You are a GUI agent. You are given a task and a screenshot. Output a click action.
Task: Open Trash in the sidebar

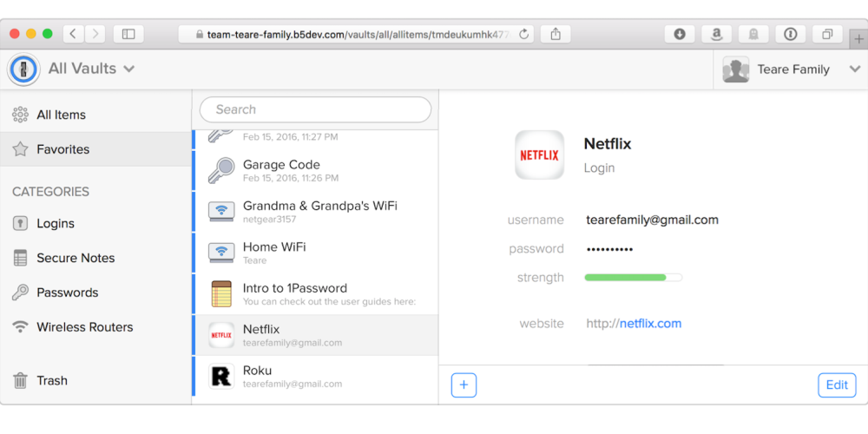[x=52, y=380]
